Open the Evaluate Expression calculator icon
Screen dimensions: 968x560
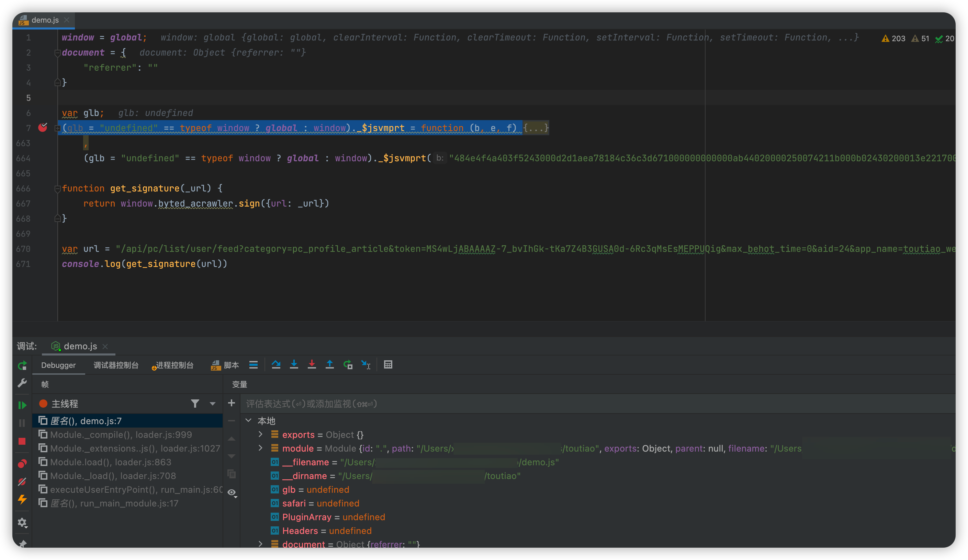point(388,365)
